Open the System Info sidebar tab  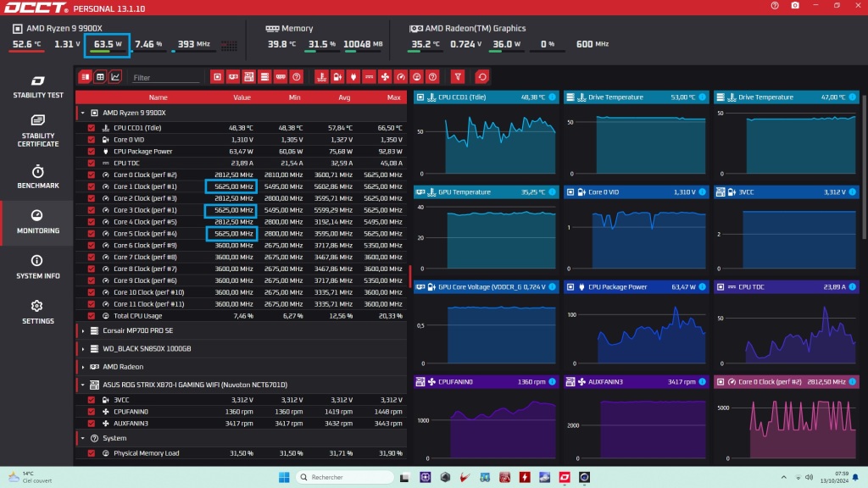37,267
